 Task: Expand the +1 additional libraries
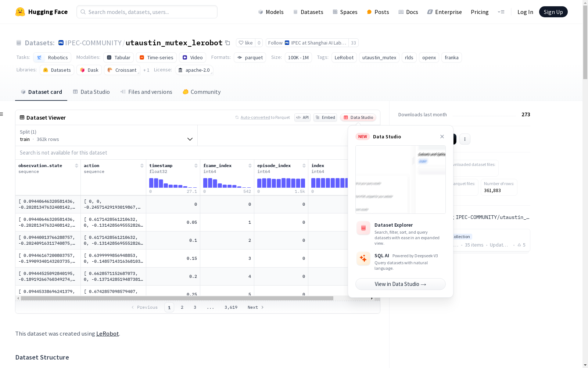(x=146, y=70)
